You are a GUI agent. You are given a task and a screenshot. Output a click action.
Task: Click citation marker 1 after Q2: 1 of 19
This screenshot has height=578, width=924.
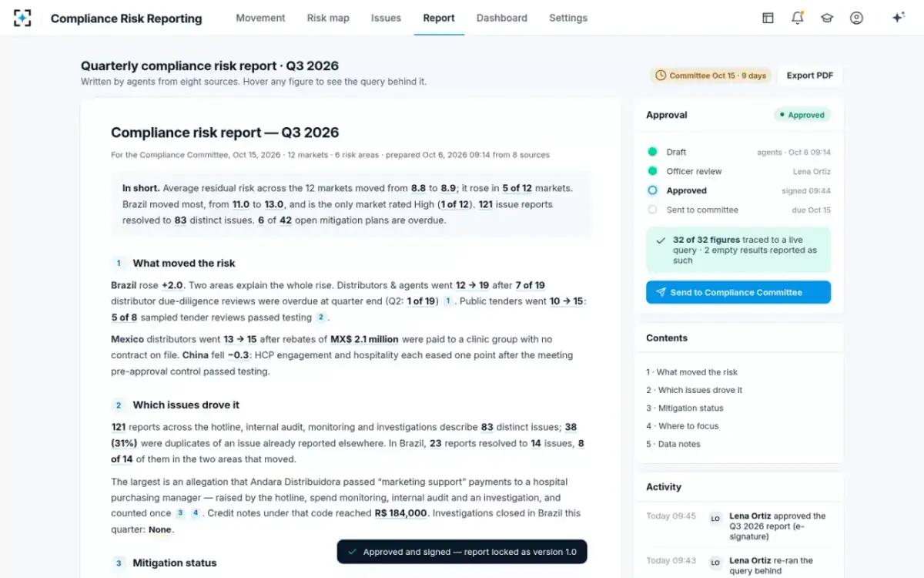pos(447,301)
